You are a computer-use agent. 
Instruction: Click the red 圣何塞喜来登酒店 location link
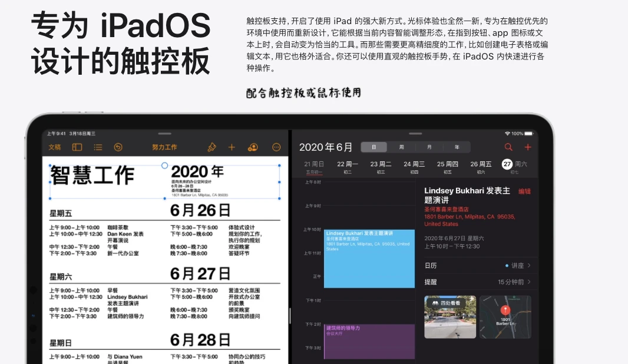click(446, 210)
